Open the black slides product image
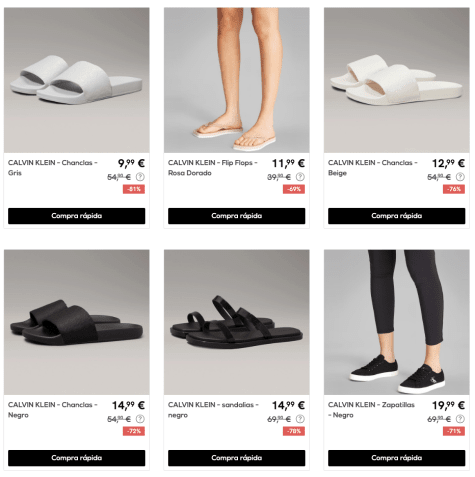Image resolution: width=475 pixels, height=477 pixels. (77, 322)
